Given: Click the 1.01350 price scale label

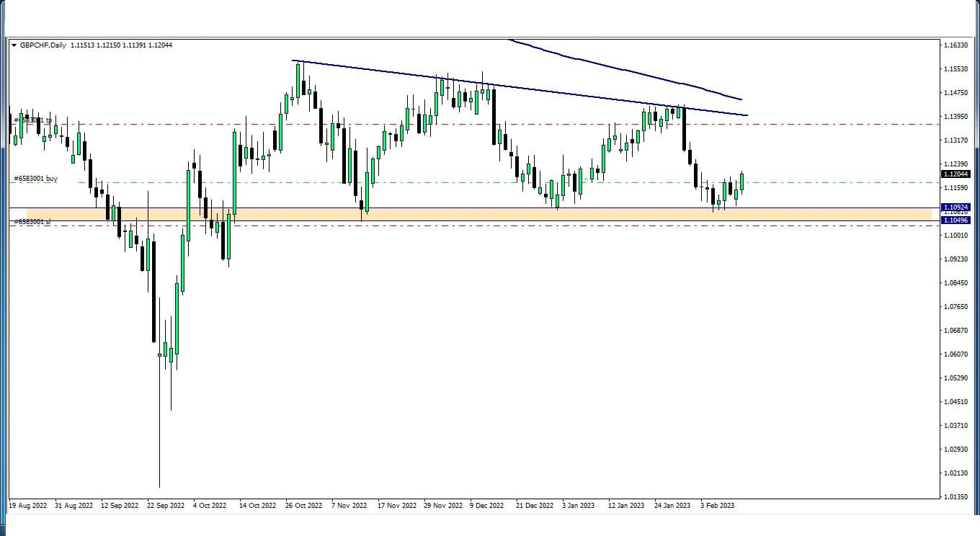Looking at the screenshot, I should 955,497.
